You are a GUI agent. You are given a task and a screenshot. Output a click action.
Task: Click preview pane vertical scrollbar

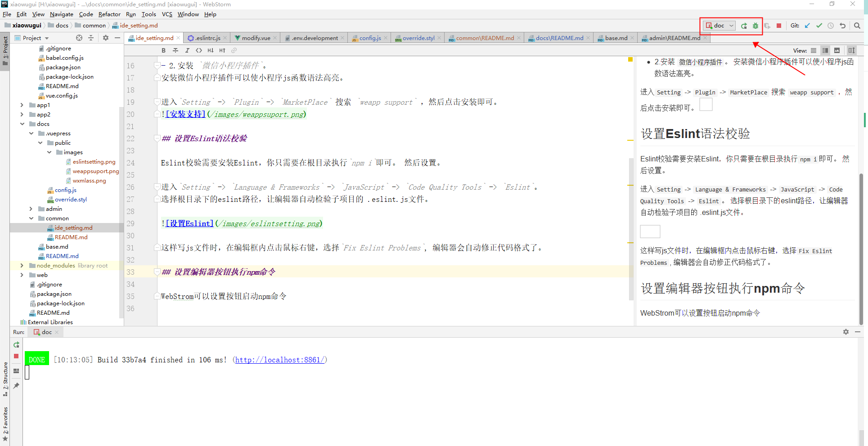861,248
